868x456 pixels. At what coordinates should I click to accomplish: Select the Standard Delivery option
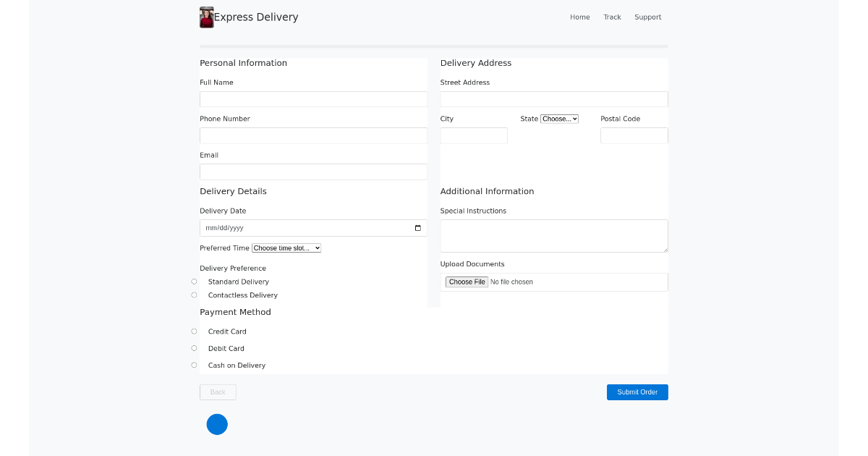194,282
